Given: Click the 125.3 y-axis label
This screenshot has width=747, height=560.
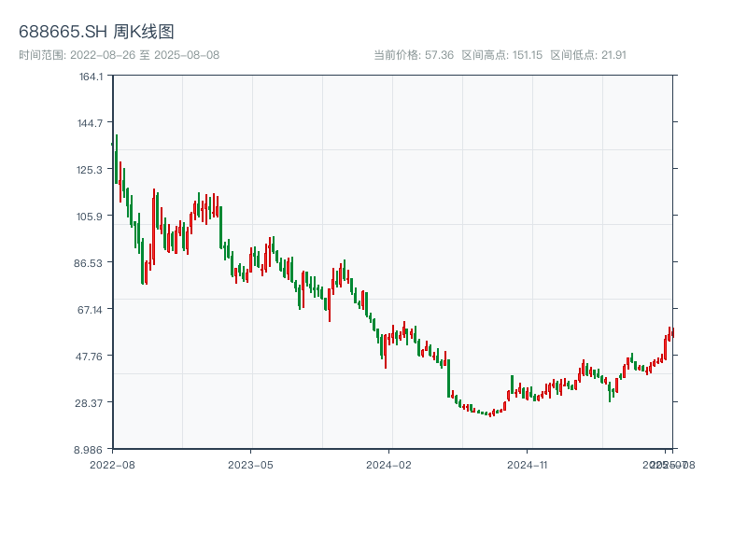Looking at the screenshot, I should (x=91, y=169).
